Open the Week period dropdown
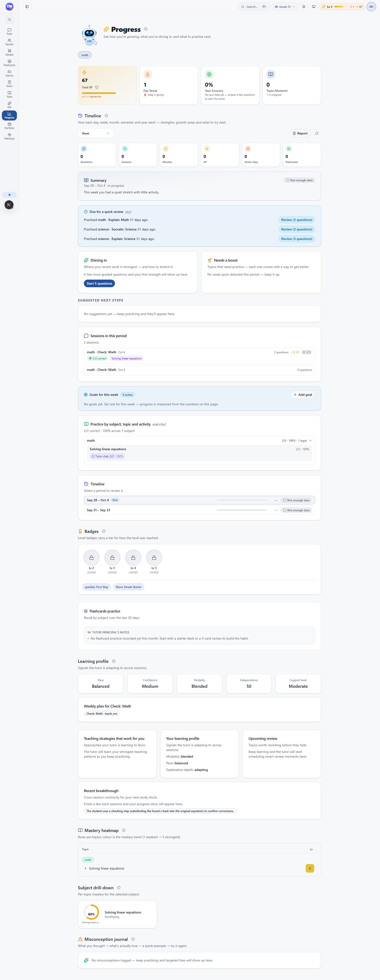Image resolution: width=380 pixels, height=980 pixels. (95, 133)
